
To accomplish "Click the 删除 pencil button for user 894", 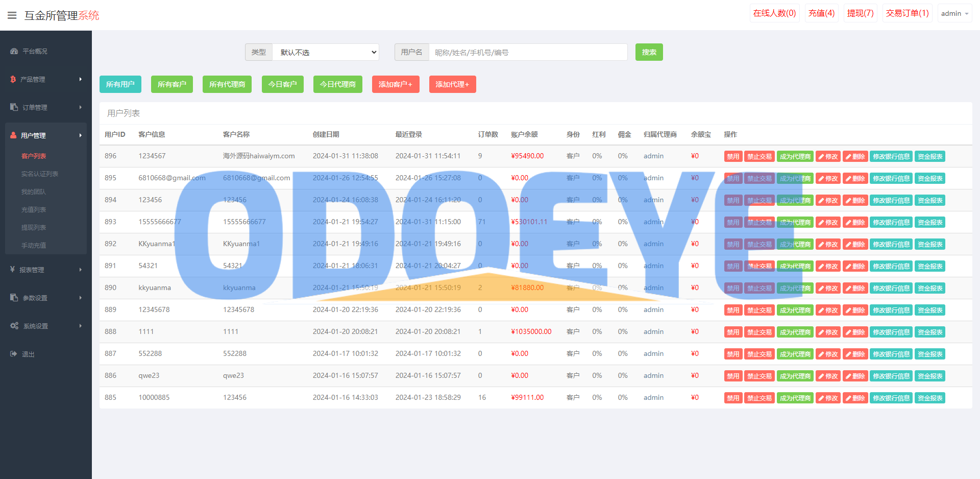I will tap(855, 200).
